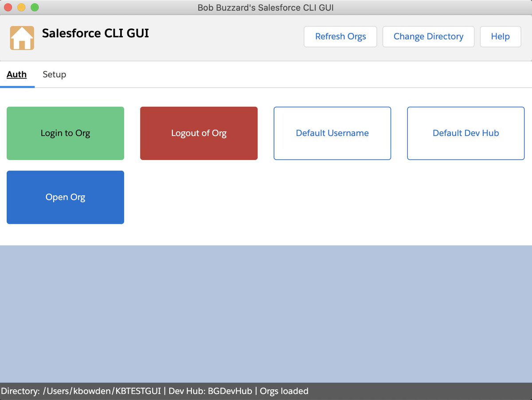Click the Salesforce CLI GUI heading

tap(95, 33)
